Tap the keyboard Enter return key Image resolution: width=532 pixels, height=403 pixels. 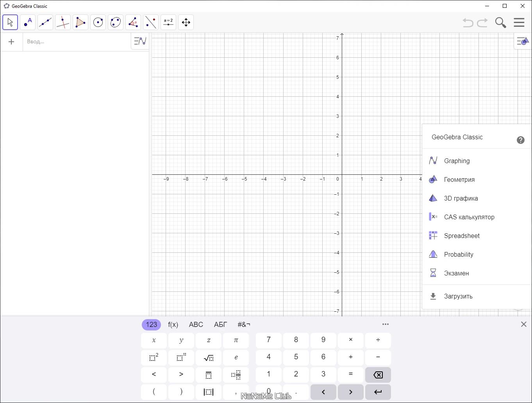[378, 392]
